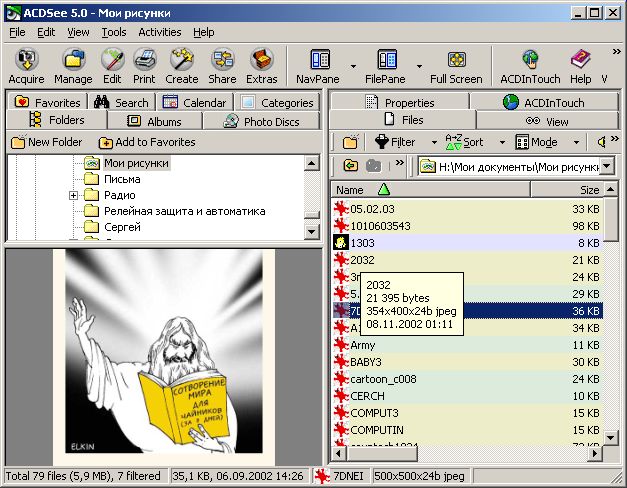Select the Сергей folder
Screen dimensions: 627x488
click(122, 227)
